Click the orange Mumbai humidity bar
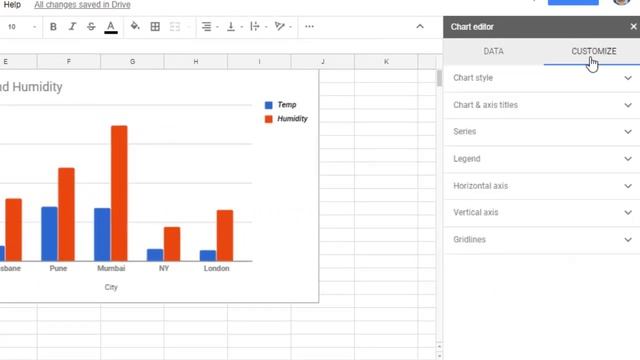This screenshot has height=360, width=640. (119, 193)
